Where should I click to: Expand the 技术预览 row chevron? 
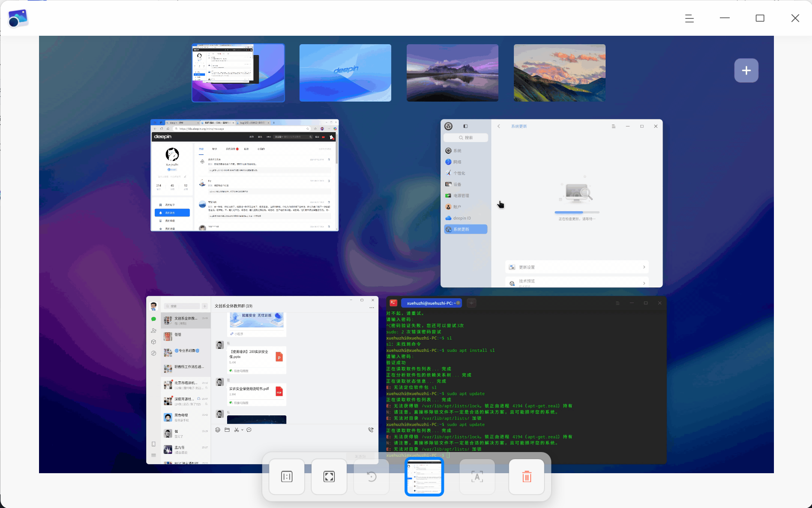pyautogui.click(x=644, y=283)
